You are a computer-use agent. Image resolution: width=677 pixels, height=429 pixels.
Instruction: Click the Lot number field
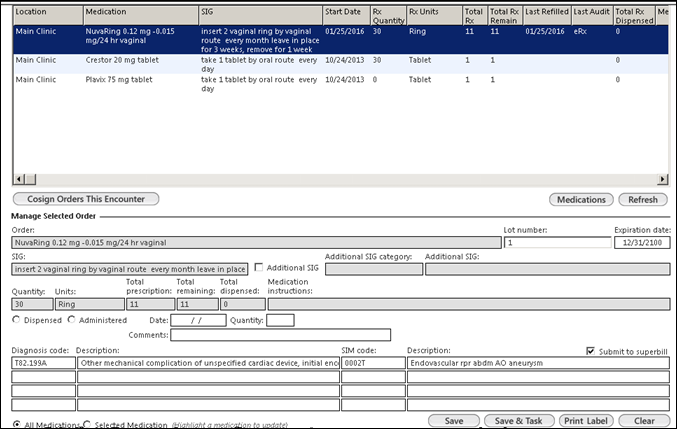pyautogui.click(x=557, y=243)
